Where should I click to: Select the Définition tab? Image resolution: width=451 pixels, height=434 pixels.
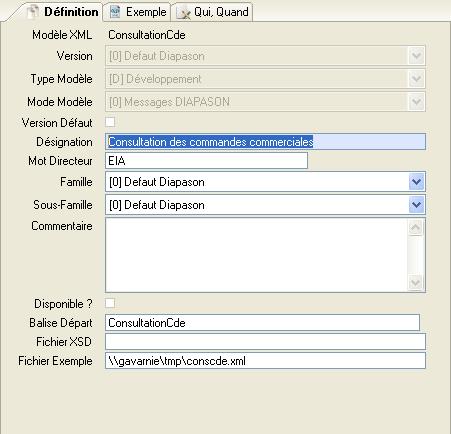(63, 12)
